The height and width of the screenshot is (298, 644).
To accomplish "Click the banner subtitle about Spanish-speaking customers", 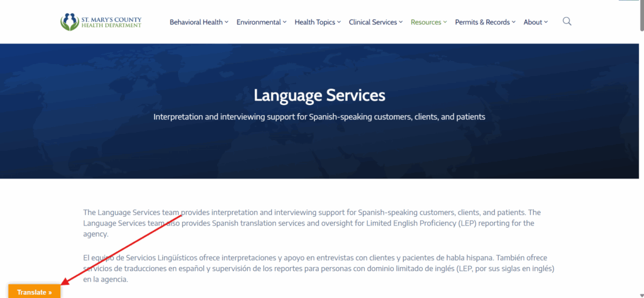I will click(319, 117).
